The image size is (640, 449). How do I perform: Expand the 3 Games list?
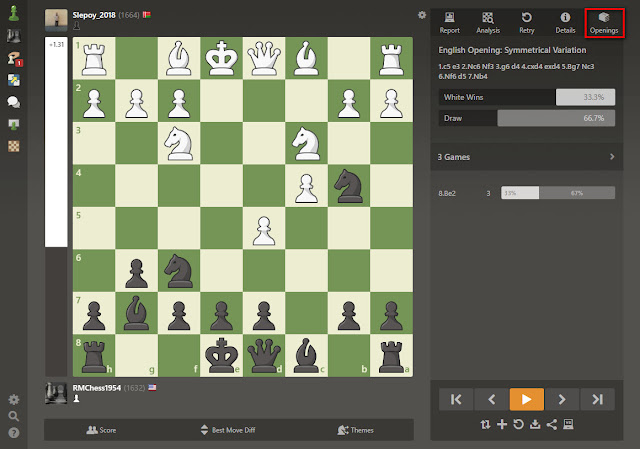[x=527, y=157]
